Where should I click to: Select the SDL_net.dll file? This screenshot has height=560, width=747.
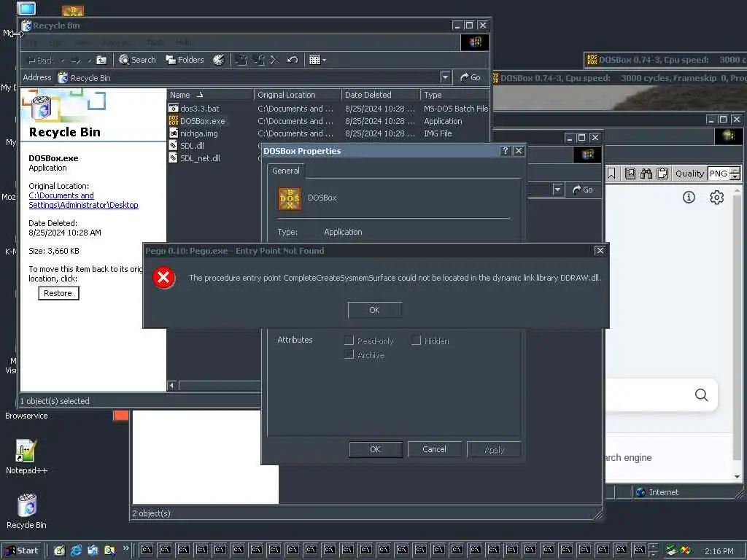click(195, 158)
